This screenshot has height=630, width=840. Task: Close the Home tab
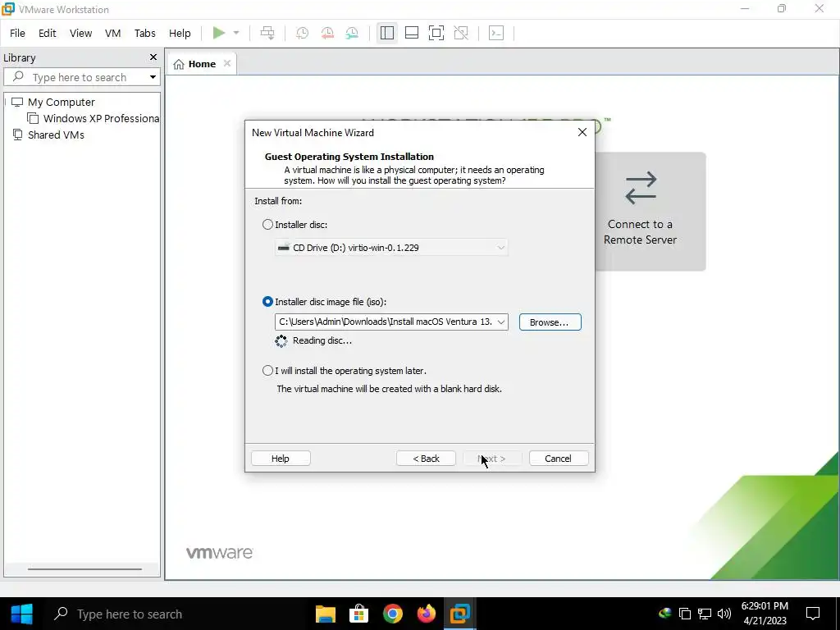227,63
